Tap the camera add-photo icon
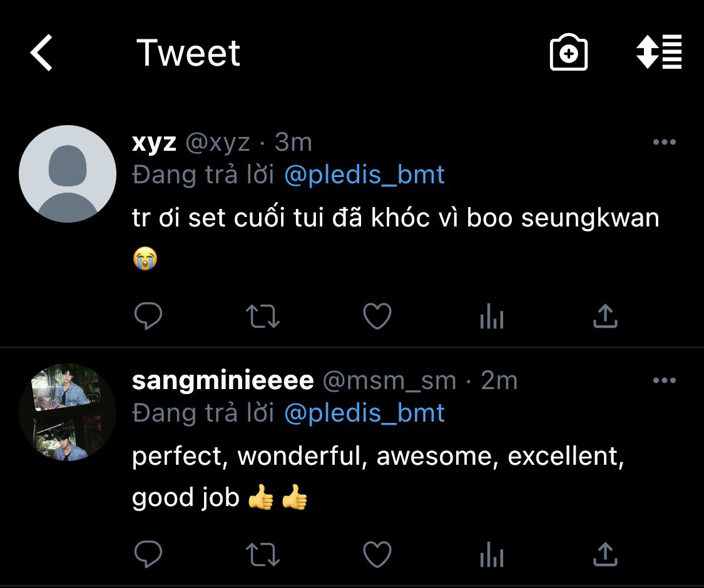Image resolution: width=704 pixels, height=588 pixels. click(568, 53)
